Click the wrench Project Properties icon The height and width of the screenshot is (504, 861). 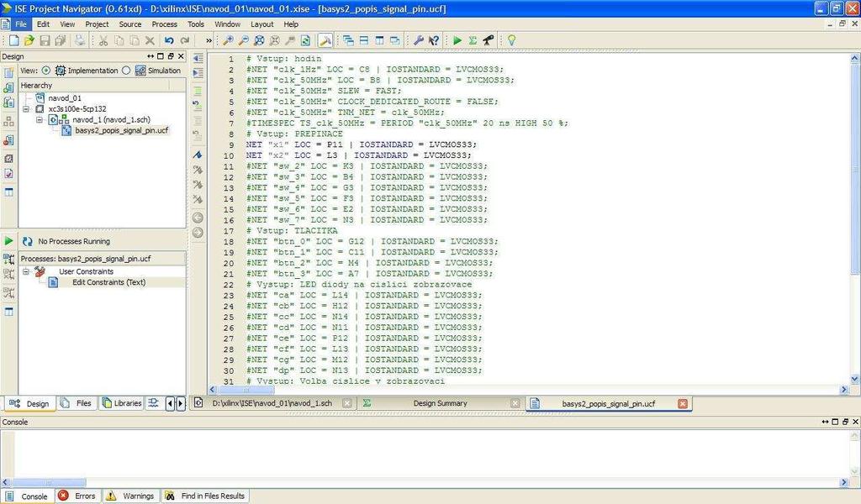click(x=419, y=40)
